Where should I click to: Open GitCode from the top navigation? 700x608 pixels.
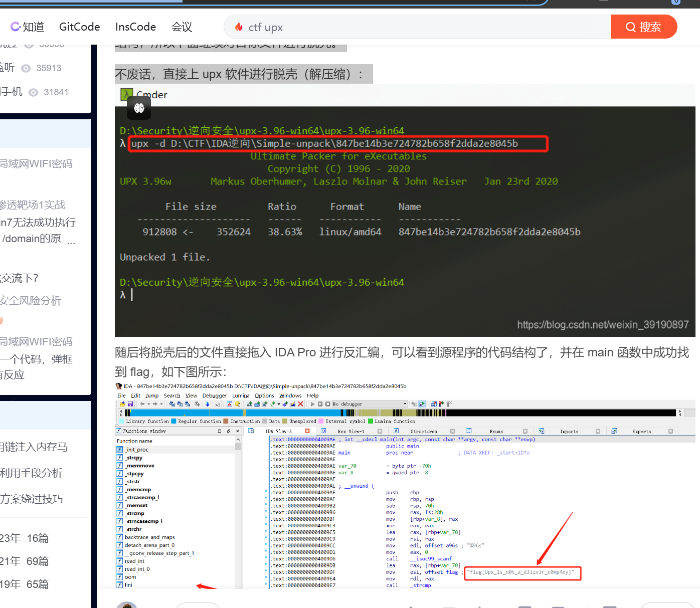80,27
